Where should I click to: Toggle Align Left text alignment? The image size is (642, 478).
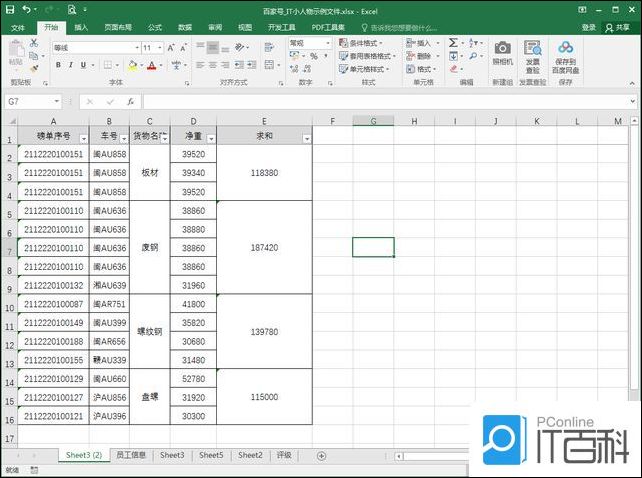[x=200, y=65]
